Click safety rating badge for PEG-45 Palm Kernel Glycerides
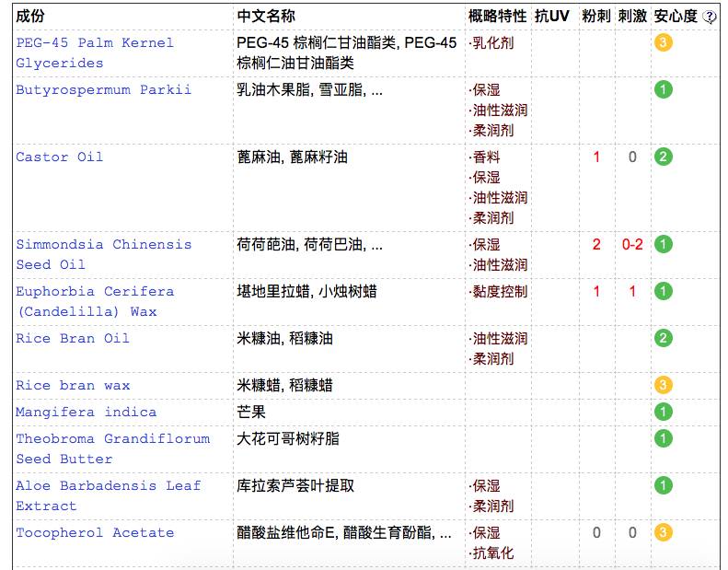The width and height of the screenshot is (728, 570). [664, 42]
